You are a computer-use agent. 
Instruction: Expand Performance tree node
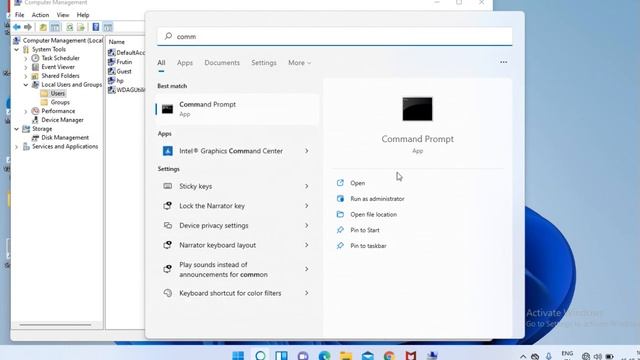pos(26,111)
